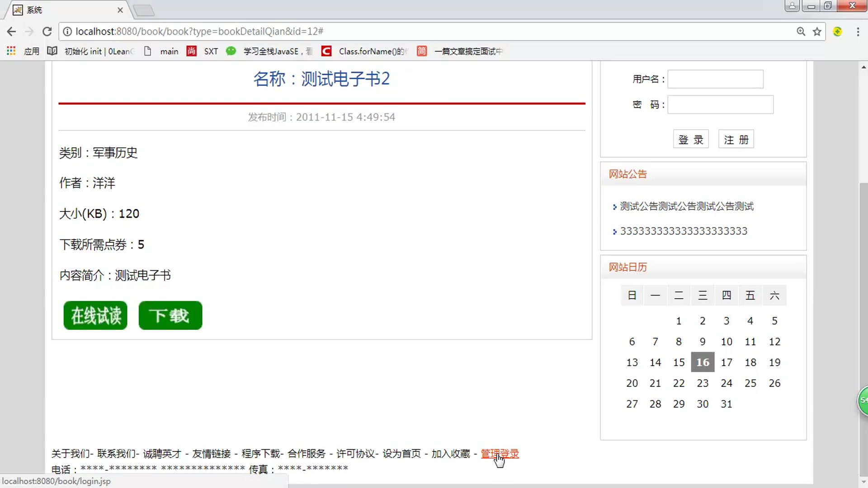Click the zoom magnifier icon in the address bar
868x488 pixels.
tap(801, 31)
